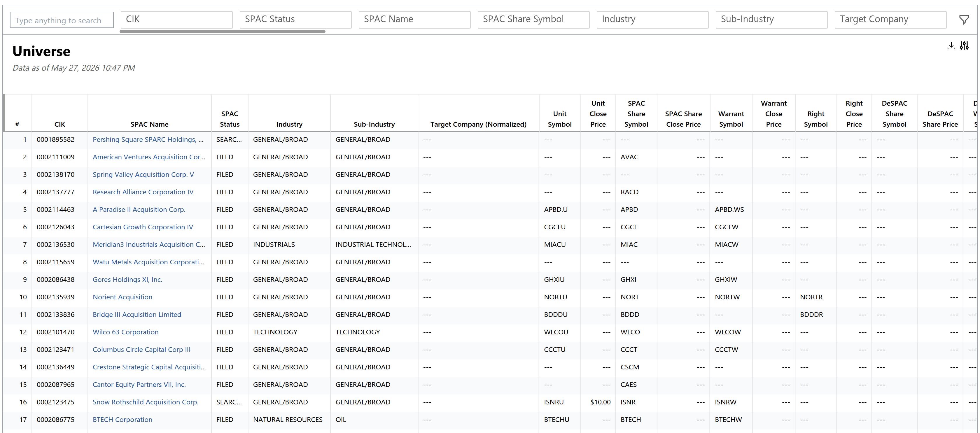Sort by the DeSPAC Share Price header
The width and height of the screenshot is (980, 433).
pos(940,119)
